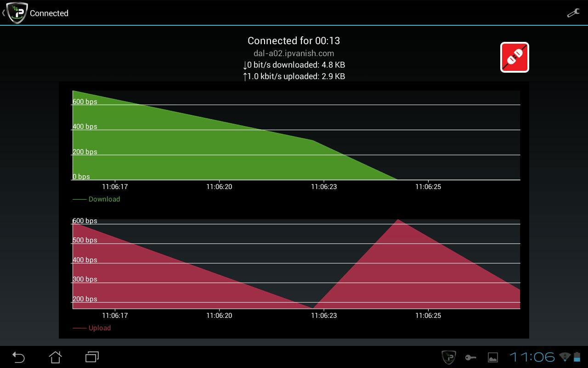Tap 11:06:23 marker on download graph
The height and width of the screenshot is (368, 588).
click(324, 187)
